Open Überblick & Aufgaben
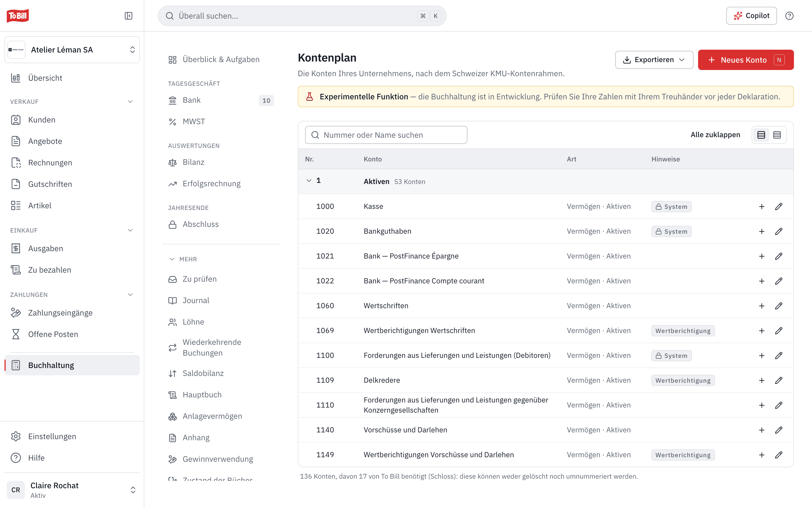 coord(221,60)
